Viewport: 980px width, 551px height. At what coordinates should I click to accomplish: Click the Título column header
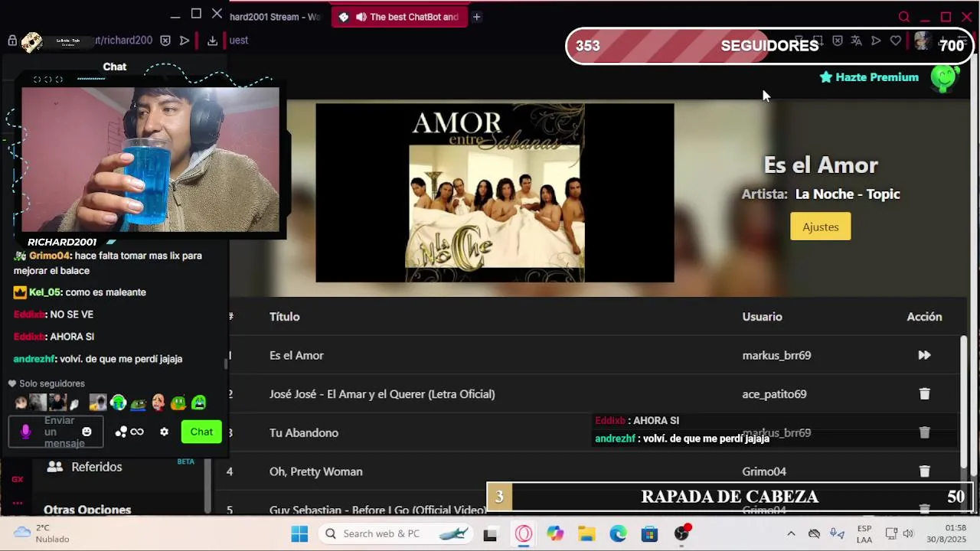(x=284, y=316)
